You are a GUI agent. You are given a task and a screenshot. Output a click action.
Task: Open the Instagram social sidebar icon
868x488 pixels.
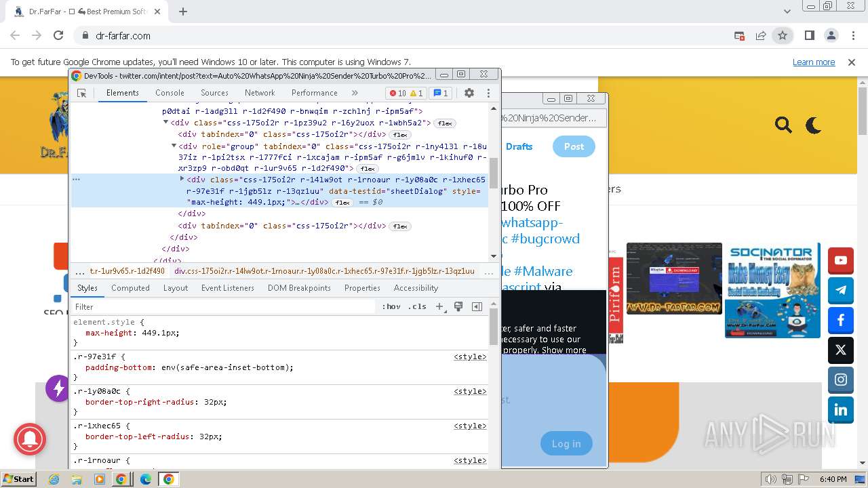click(x=841, y=380)
